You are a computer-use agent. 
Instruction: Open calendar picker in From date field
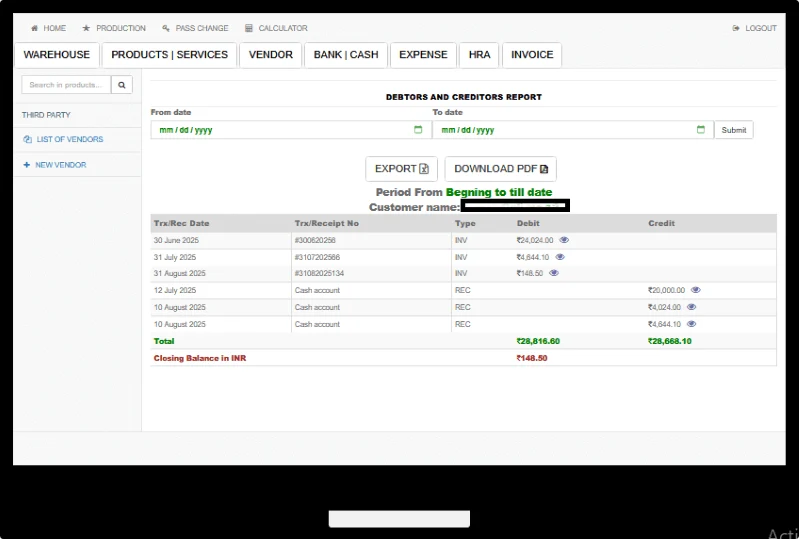pyautogui.click(x=418, y=130)
